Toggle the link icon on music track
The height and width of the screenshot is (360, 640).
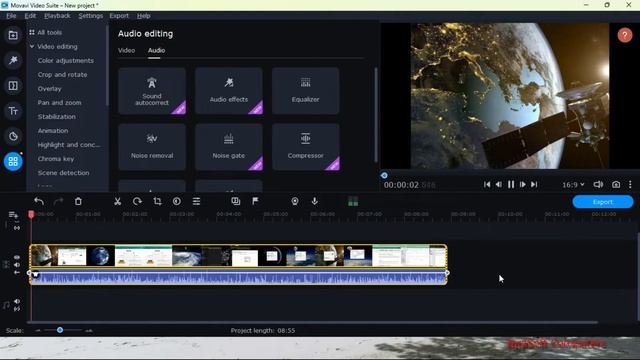pyautogui.click(x=17, y=309)
